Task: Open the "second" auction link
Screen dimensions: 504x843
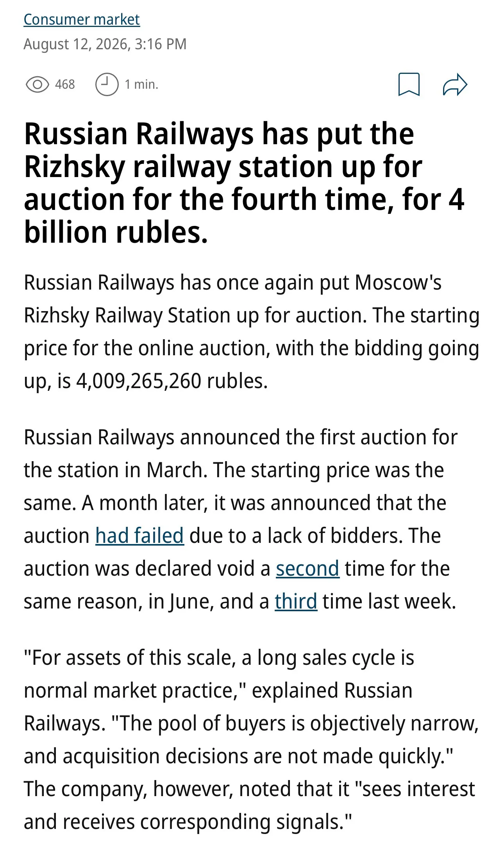Action: tap(307, 568)
